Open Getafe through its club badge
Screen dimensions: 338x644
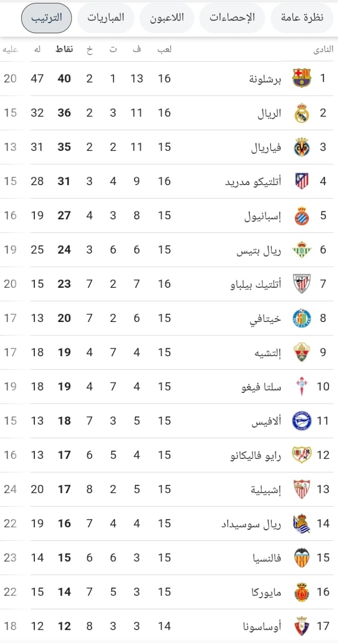click(x=301, y=318)
